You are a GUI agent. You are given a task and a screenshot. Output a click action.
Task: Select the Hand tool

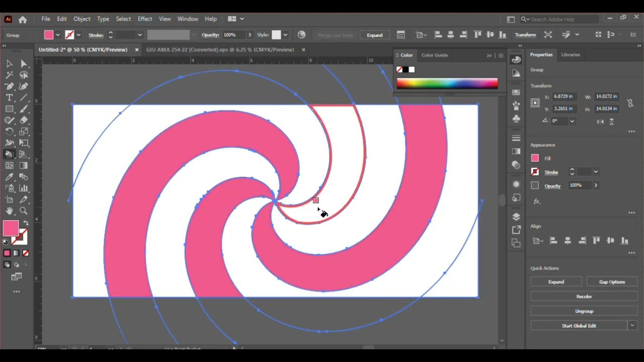(x=10, y=211)
